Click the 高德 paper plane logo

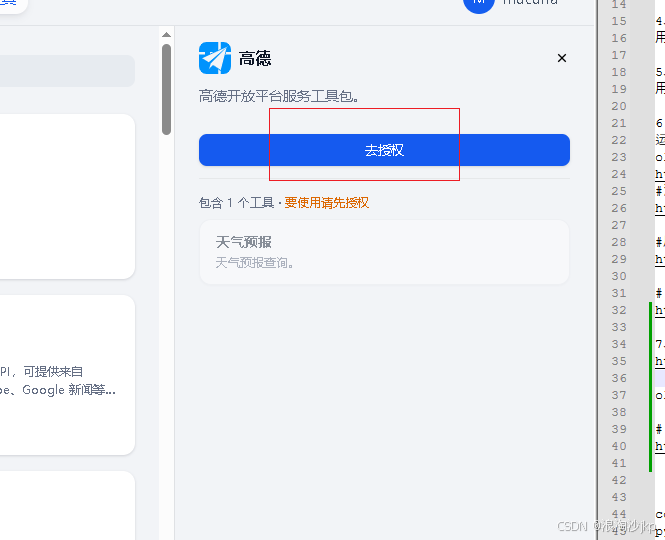pos(215,58)
